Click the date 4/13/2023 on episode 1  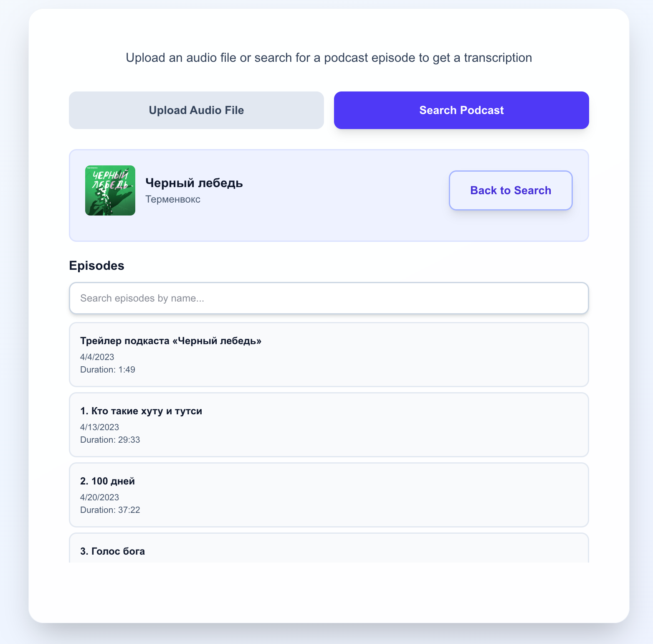(x=99, y=427)
